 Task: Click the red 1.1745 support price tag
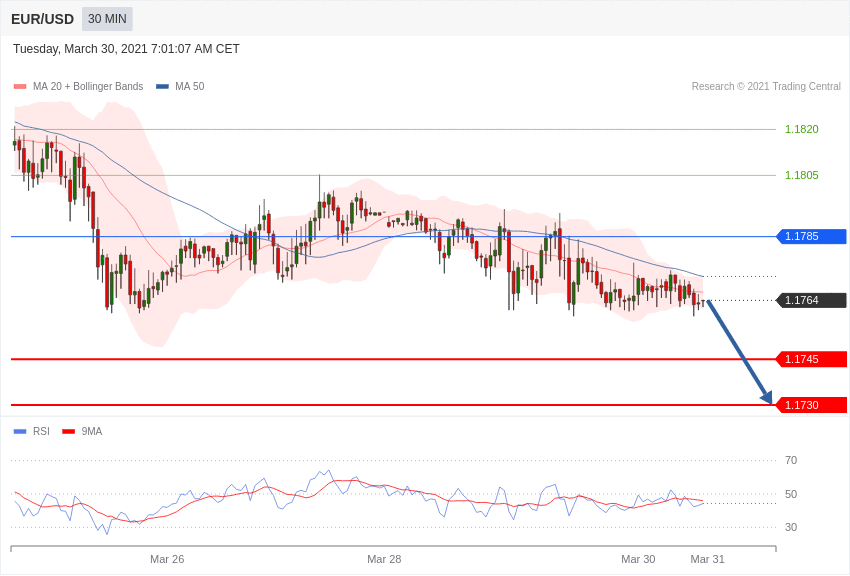click(x=812, y=359)
